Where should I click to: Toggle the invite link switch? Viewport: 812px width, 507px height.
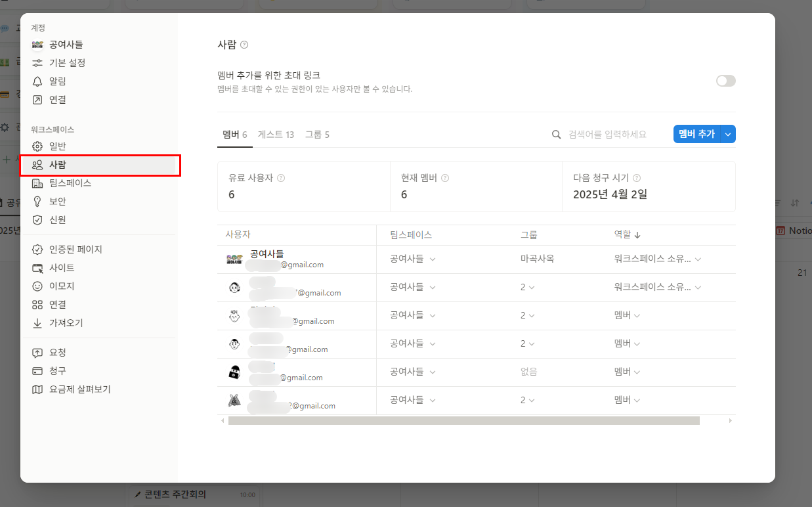(726, 81)
